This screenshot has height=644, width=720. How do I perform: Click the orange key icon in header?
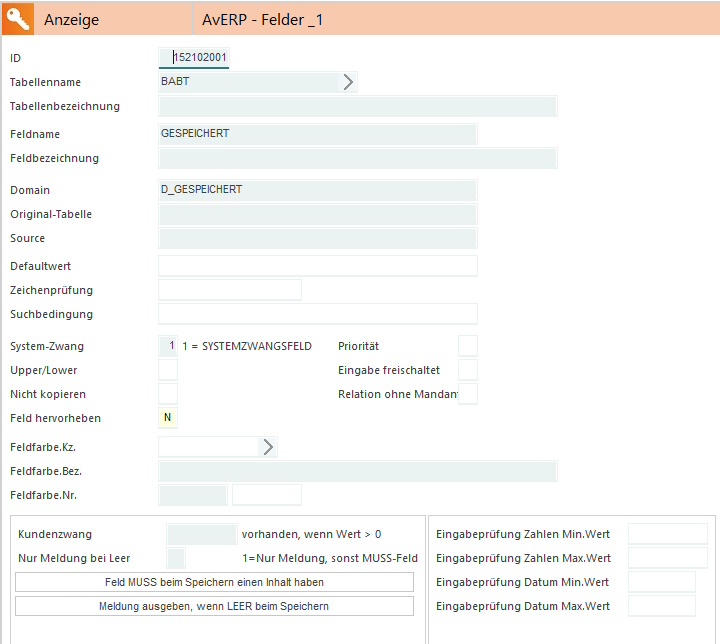18,19
